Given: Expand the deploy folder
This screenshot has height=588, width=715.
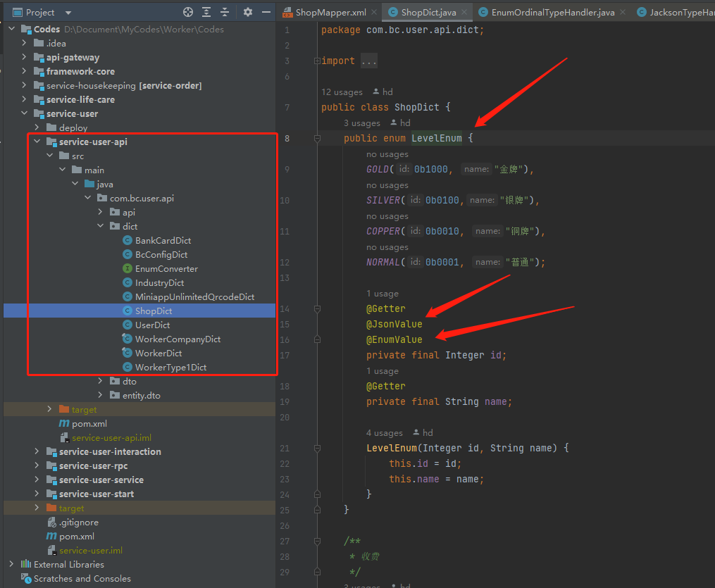Looking at the screenshot, I should click(37, 127).
